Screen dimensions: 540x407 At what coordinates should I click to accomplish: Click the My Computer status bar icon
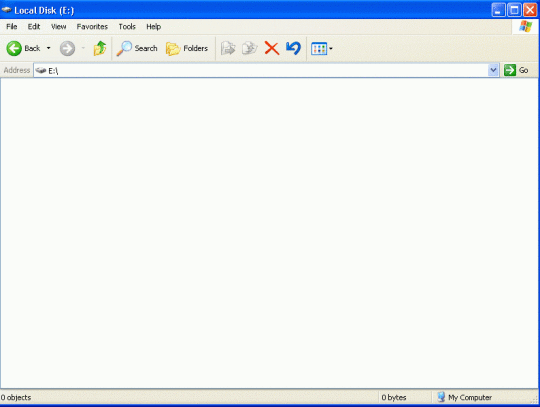click(441, 397)
